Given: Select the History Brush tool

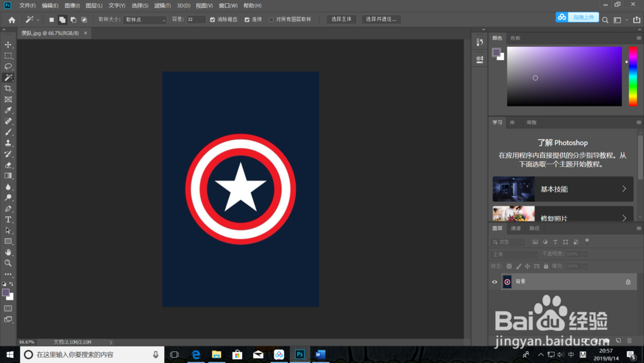Looking at the screenshot, I should tap(8, 154).
